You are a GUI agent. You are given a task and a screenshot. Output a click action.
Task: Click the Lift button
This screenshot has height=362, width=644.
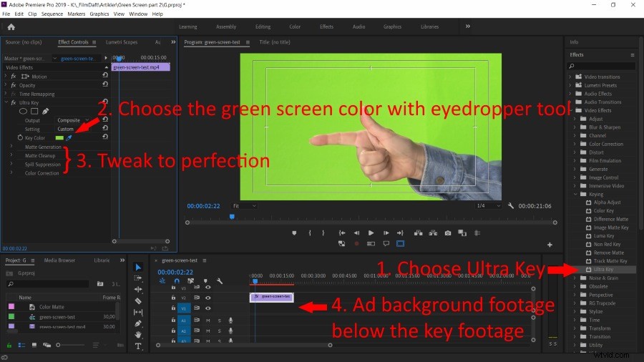(418, 233)
